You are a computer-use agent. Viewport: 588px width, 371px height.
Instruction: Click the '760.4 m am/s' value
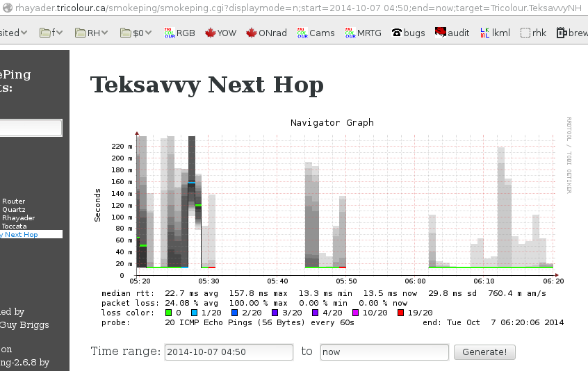pyautogui.click(x=517, y=293)
